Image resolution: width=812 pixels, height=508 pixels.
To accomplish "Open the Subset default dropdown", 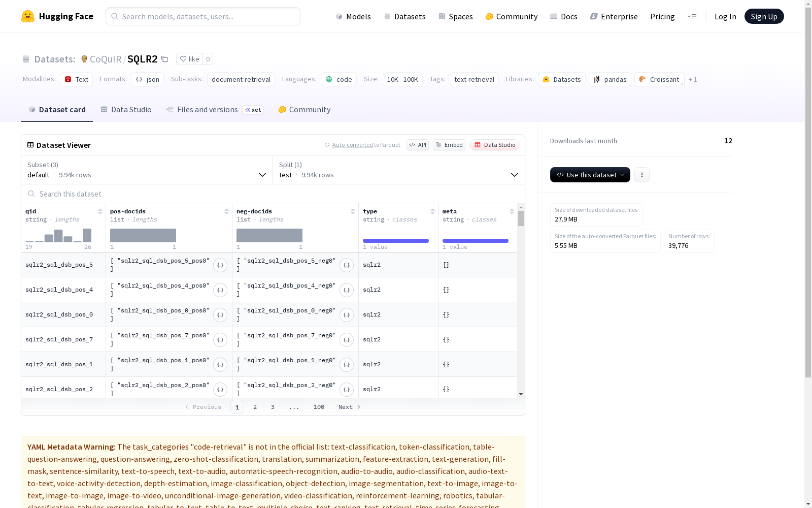I will coord(147,170).
